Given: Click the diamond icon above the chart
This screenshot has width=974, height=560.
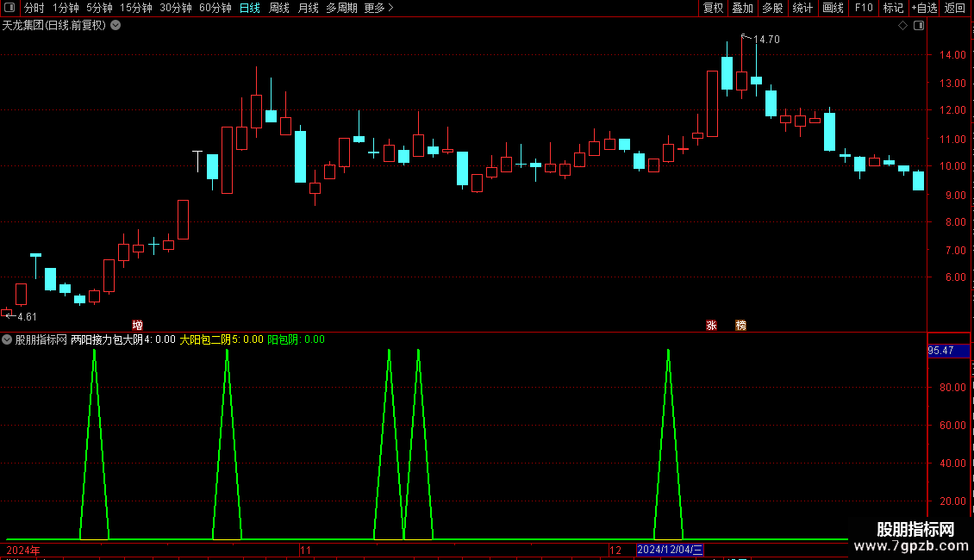Looking at the screenshot, I should pos(903,26).
